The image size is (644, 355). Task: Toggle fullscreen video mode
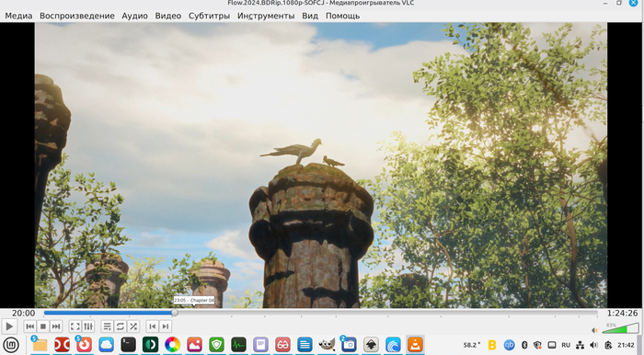(75, 326)
